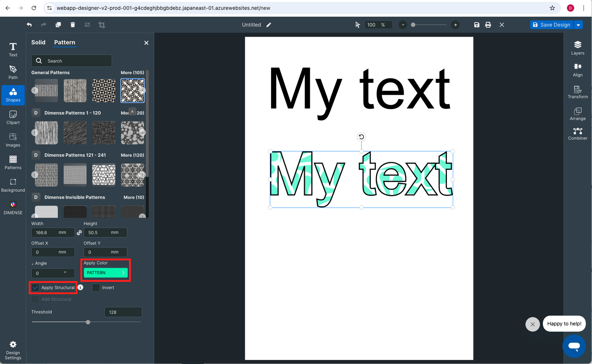
Task: Click the Height input field
Action: pyautogui.click(x=105, y=233)
